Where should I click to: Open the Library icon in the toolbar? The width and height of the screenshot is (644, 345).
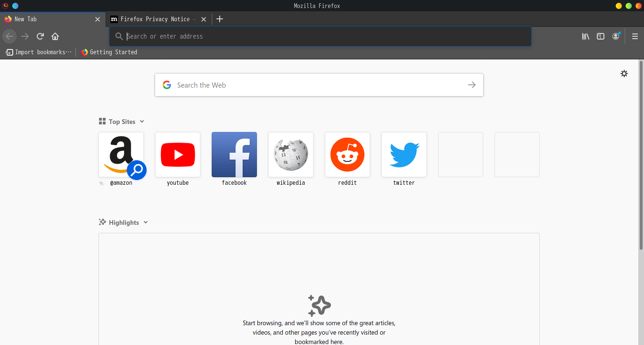(x=586, y=36)
